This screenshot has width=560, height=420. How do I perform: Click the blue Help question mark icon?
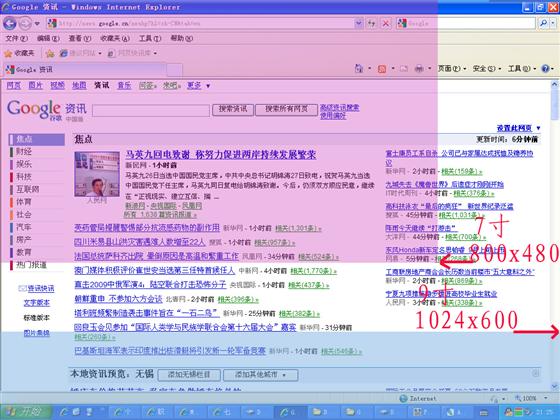tap(545, 68)
